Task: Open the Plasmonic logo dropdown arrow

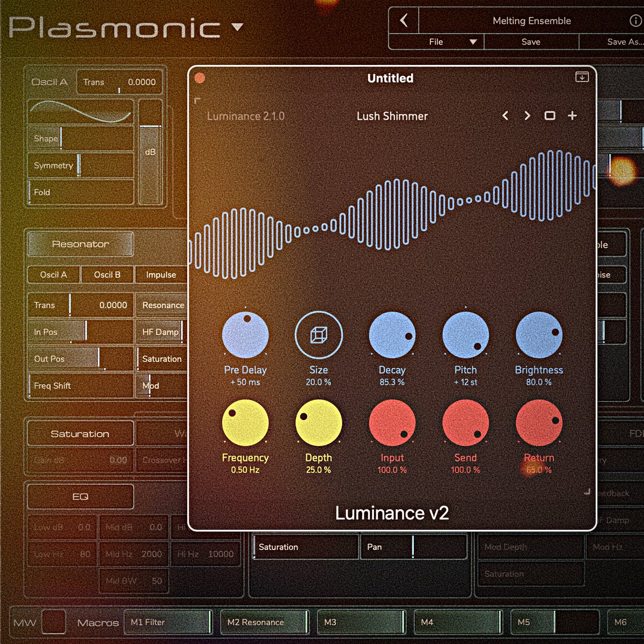Action: (237, 26)
